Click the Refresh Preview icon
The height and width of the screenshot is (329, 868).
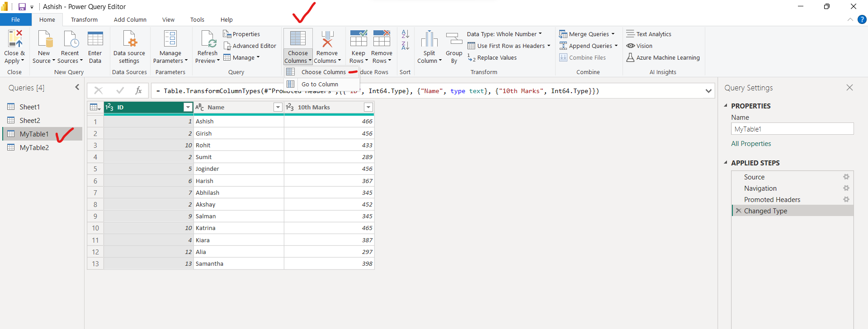point(208,39)
